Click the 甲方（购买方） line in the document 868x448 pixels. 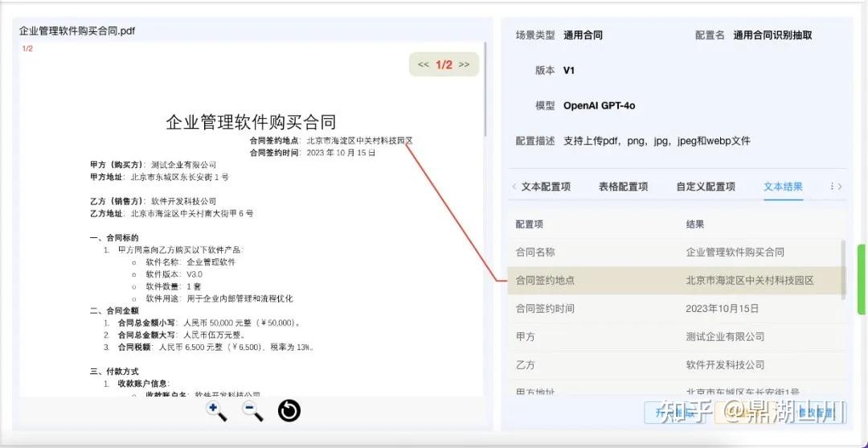154,165
